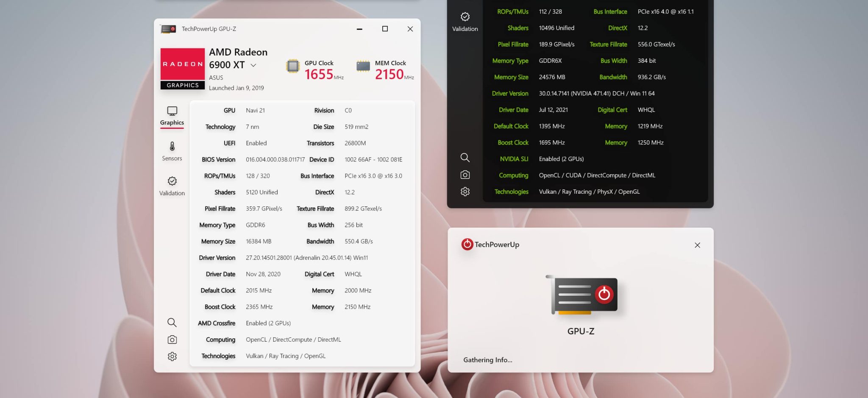
Task: Click the magnifier icon in the dark window
Action: tap(465, 158)
